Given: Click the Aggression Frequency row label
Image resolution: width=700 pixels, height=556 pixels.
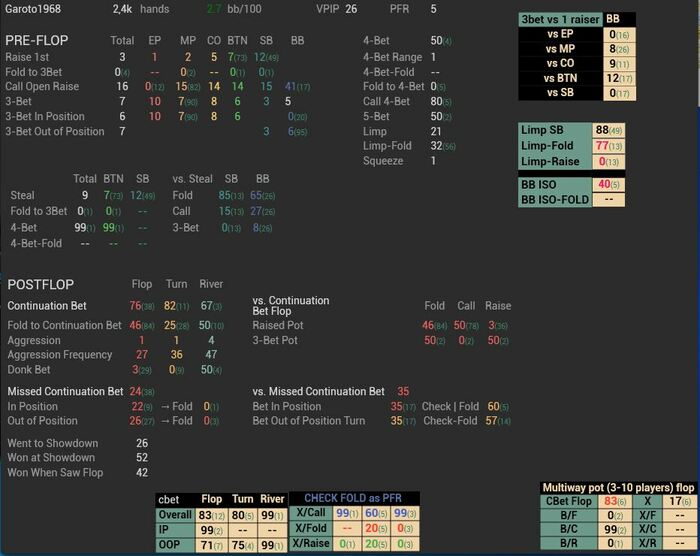Looking at the screenshot, I should pyautogui.click(x=59, y=355).
